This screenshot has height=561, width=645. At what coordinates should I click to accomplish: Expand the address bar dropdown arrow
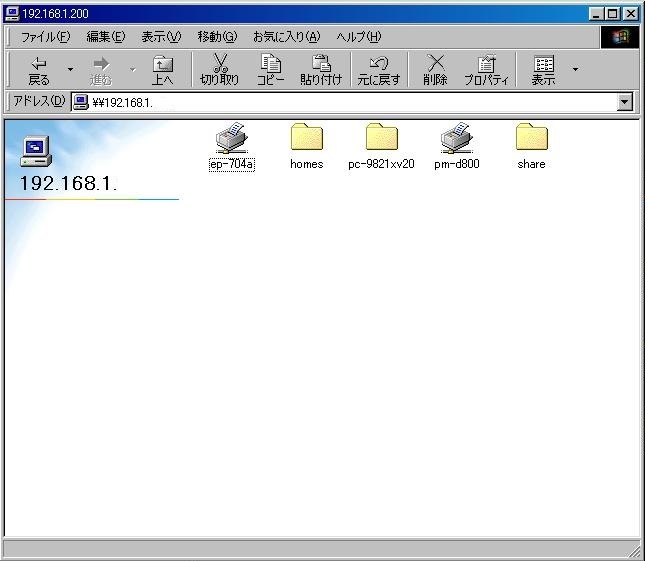tap(625, 102)
